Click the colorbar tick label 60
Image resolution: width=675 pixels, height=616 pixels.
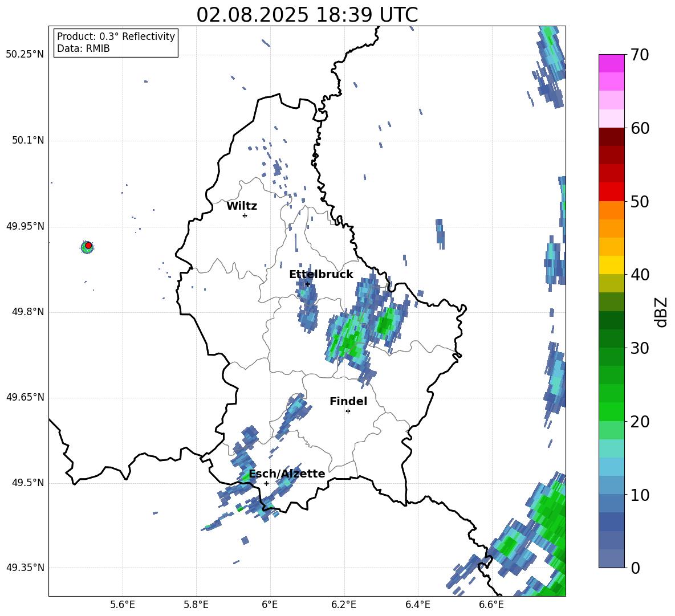click(x=640, y=128)
